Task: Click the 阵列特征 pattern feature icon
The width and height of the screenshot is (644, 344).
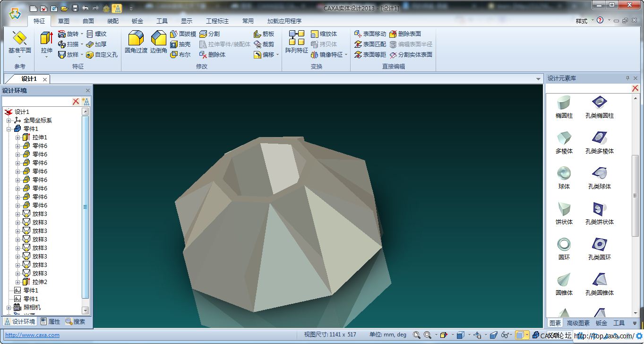Action: tap(296, 42)
